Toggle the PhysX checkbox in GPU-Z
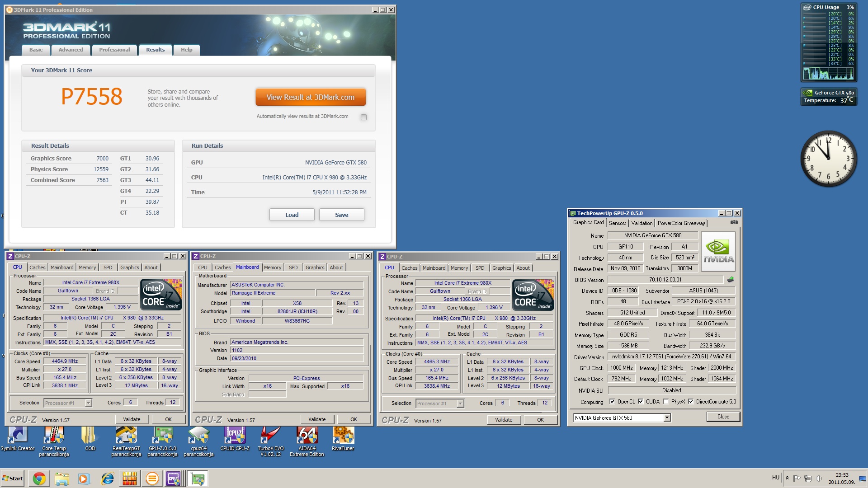868x488 pixels. pyautogui.click(x=666, y=402)
